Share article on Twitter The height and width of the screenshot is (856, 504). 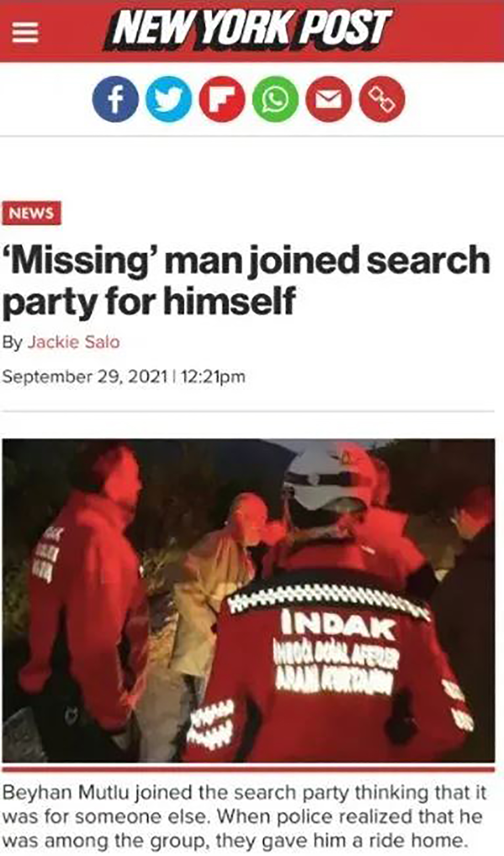pyautogui.click(x=169, y=100)
